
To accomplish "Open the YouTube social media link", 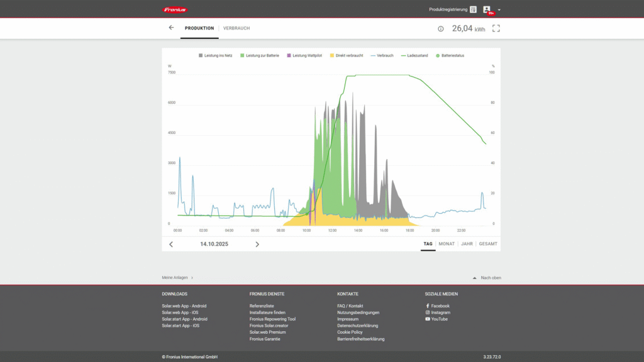I will [x=439, y=319].
